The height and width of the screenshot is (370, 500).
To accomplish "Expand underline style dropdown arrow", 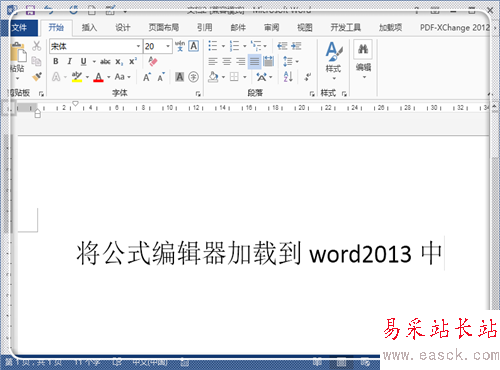I will pyautogui.click(x=94, y=62).
